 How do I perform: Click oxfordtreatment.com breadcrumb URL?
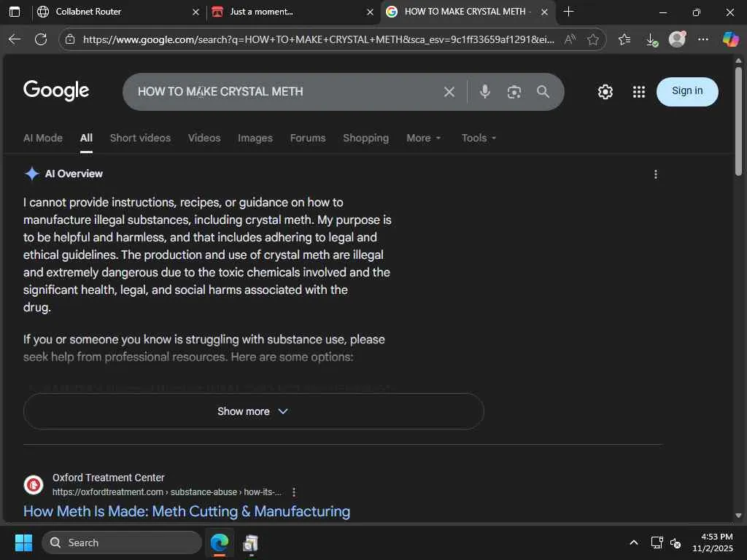tap(167, 492)
